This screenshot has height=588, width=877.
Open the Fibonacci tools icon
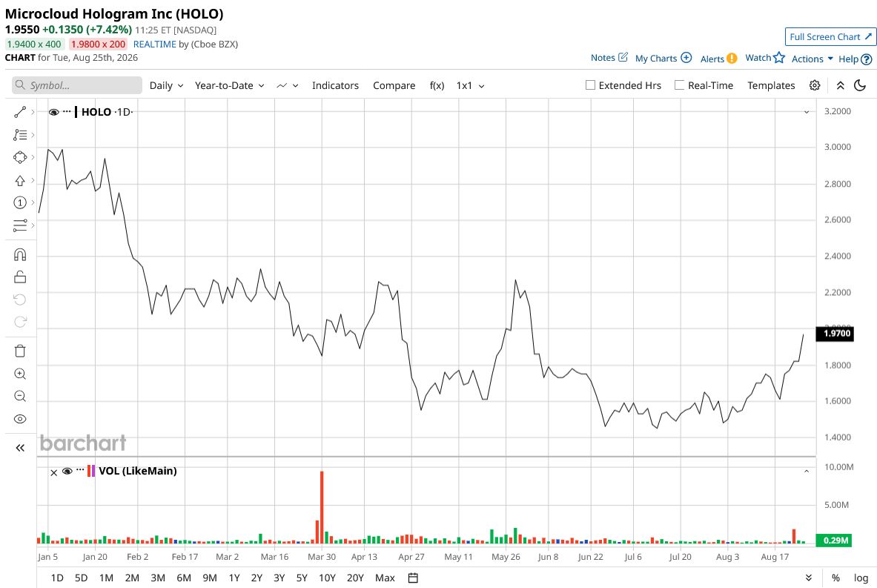click(x=20, y=135)
